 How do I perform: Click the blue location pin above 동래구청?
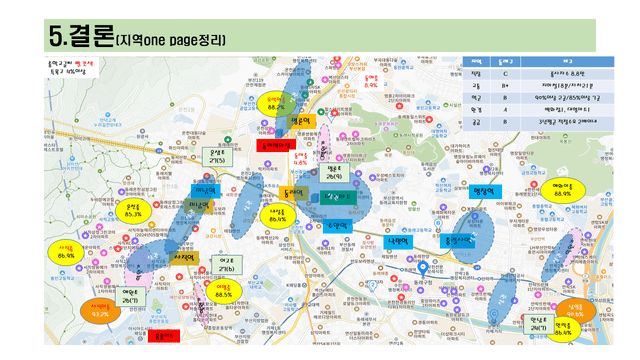click(x=423, y=269)
